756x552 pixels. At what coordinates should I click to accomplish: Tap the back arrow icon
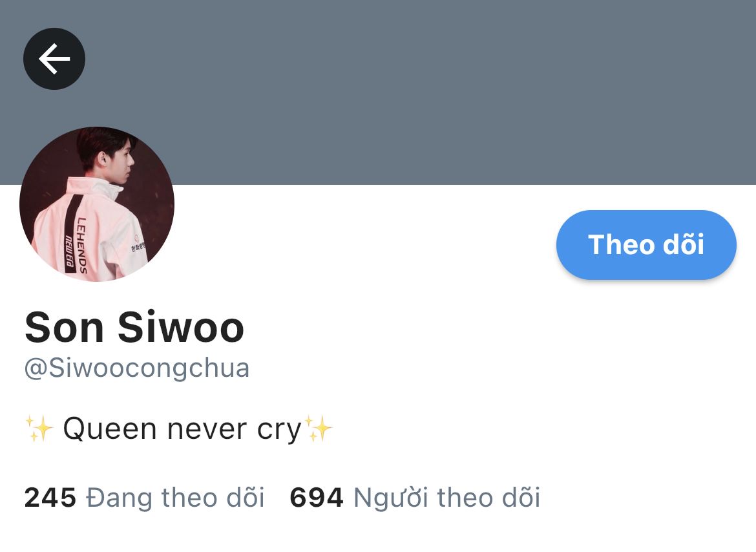(x=54, y=59)
